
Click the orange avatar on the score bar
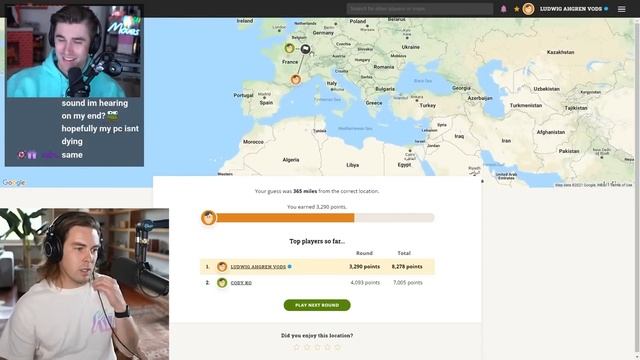click(208, 218)
